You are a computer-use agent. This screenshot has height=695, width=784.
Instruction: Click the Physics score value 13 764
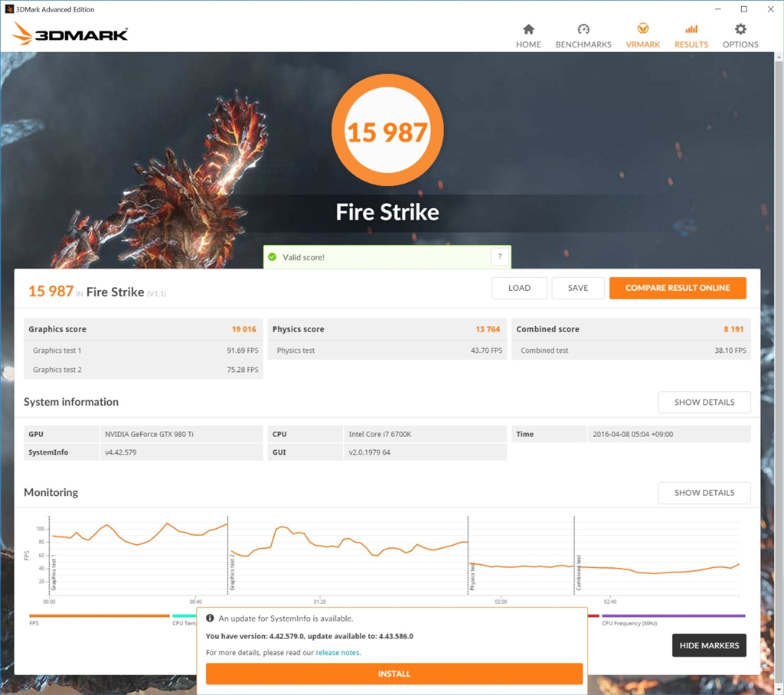tap(488, 329)
